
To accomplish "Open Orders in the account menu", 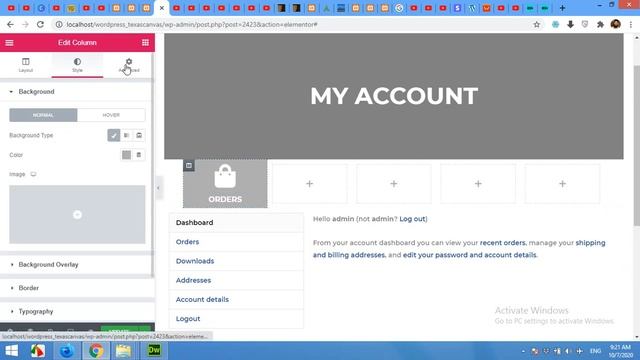I will 236,242.
